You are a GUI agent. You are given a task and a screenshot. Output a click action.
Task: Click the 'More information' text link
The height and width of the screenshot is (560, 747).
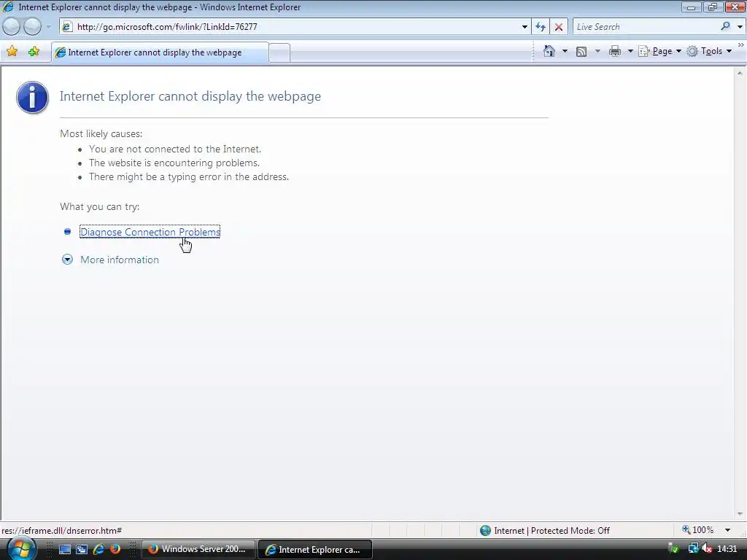120,260
